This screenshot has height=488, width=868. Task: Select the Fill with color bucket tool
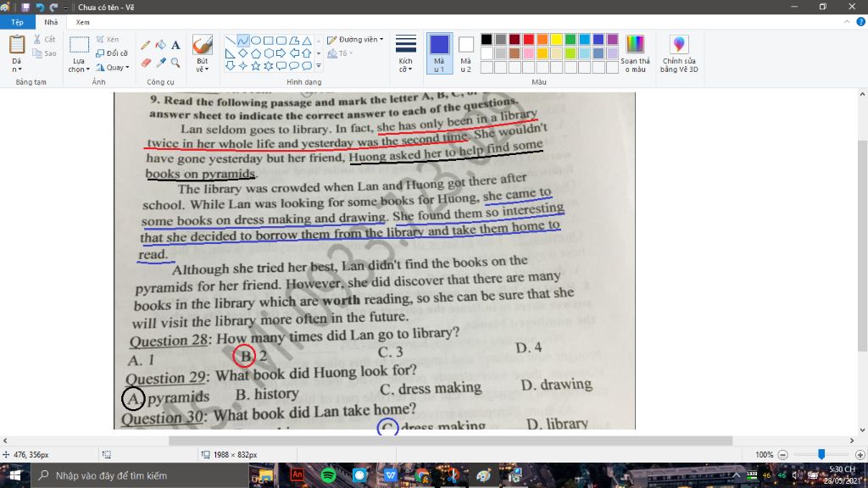160,45
